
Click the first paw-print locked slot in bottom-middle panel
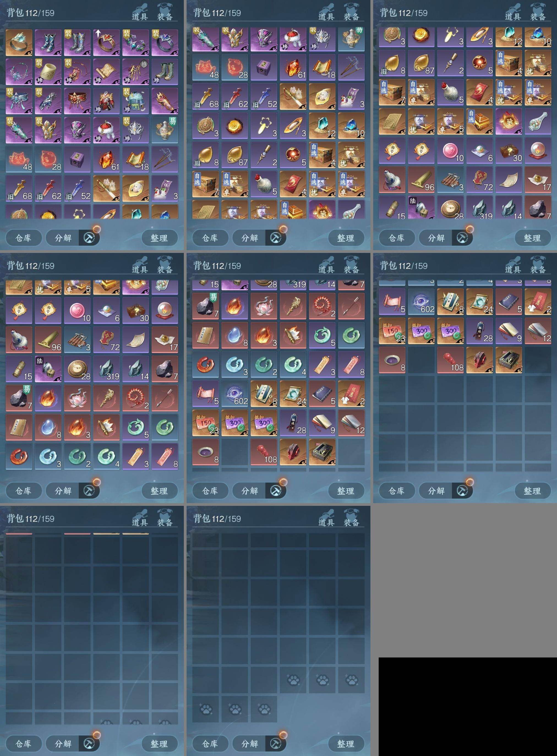pos(293,679)
